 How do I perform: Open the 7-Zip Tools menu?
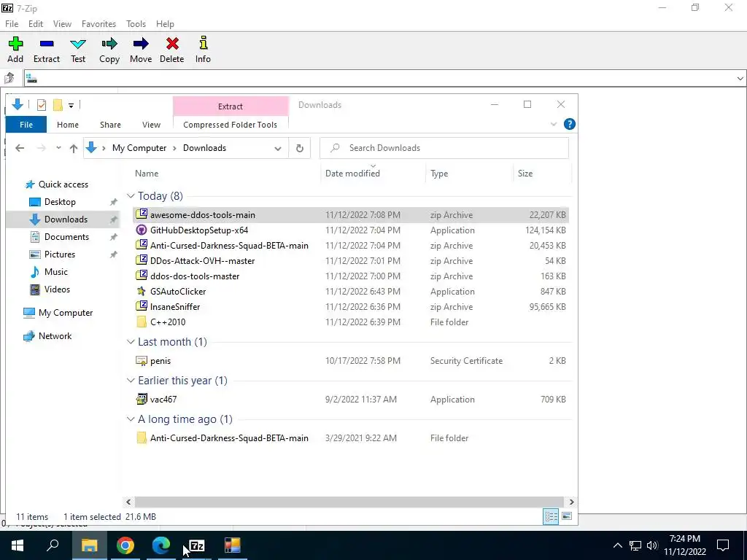click(x=136, y=24)
